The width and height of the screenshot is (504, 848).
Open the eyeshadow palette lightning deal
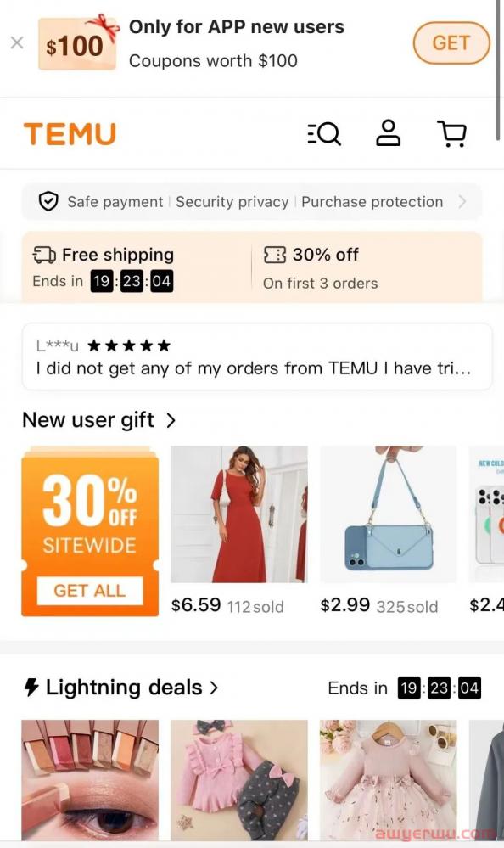90,780
